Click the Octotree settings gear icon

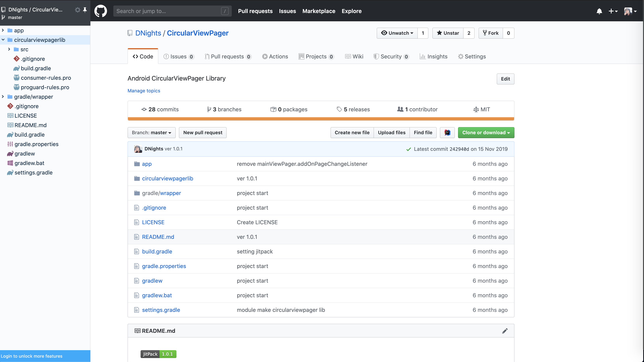click(78, 10)
